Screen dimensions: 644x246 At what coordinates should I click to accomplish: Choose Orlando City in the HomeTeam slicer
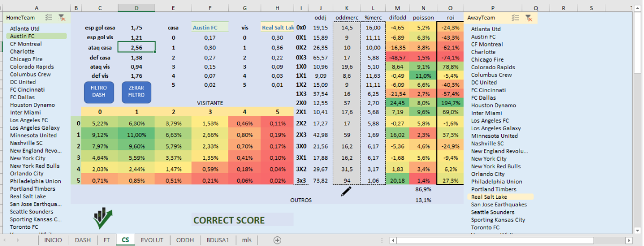(x=26, y=174)
